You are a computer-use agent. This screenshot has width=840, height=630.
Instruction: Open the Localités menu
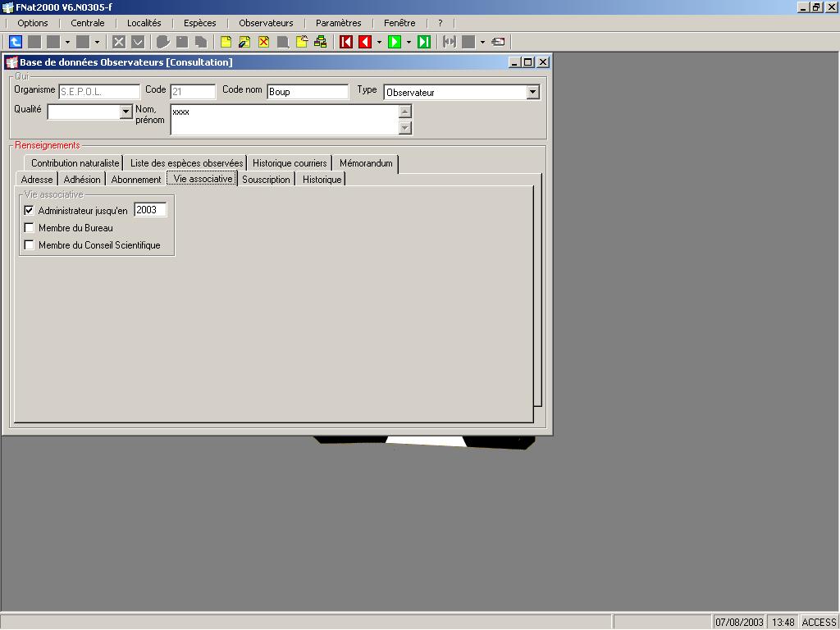pos(144,23)
